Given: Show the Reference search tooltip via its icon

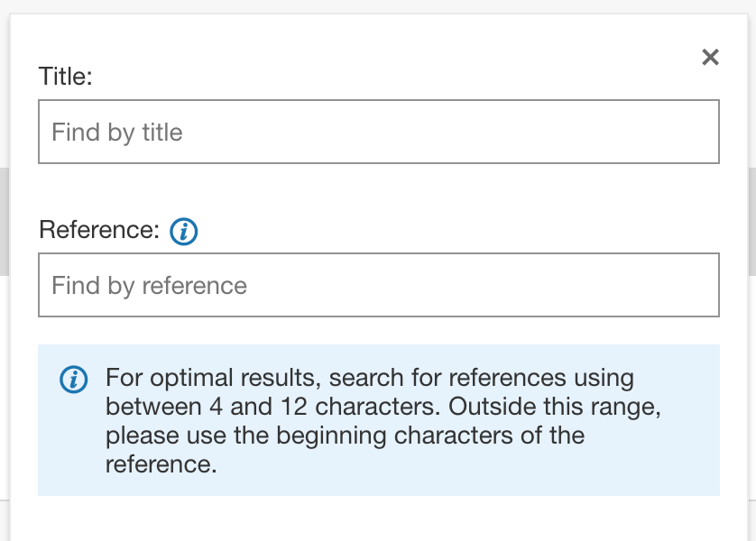Looking at the screenshot, I should click(184, 232).
